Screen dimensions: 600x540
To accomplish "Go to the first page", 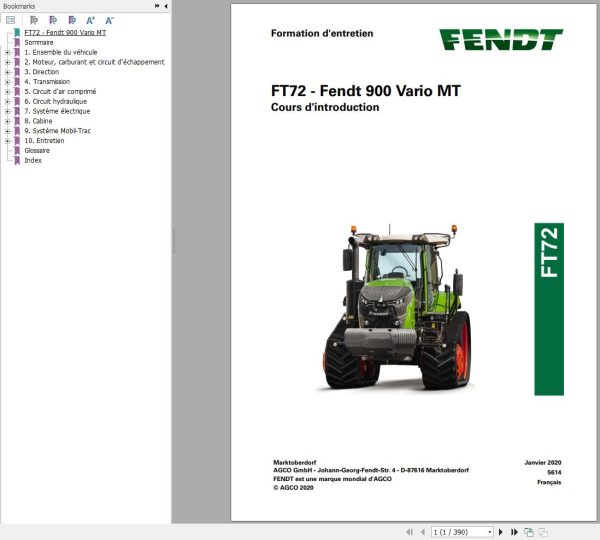I will tap(409, 532).
